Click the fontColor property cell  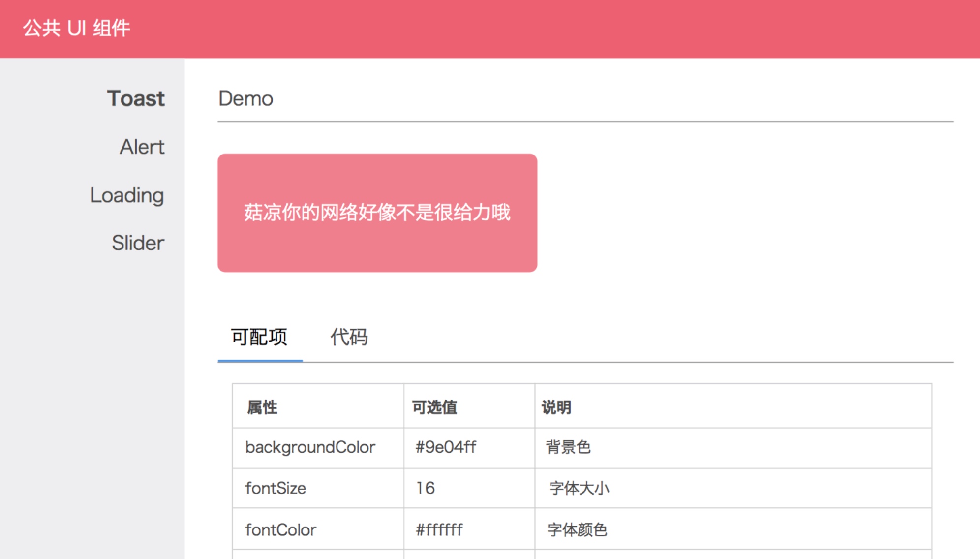point(280,530)
